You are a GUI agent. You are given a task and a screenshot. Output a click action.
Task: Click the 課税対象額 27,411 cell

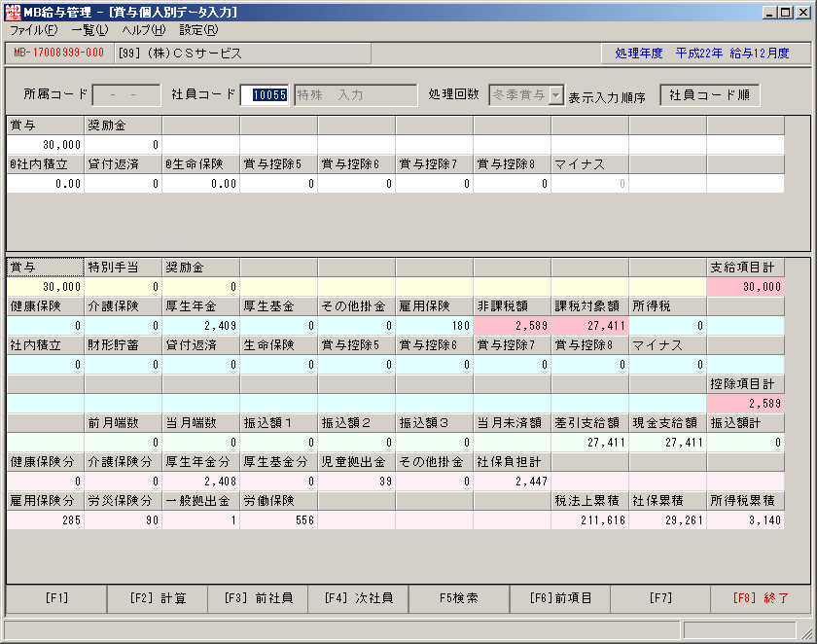coord(589,326)
